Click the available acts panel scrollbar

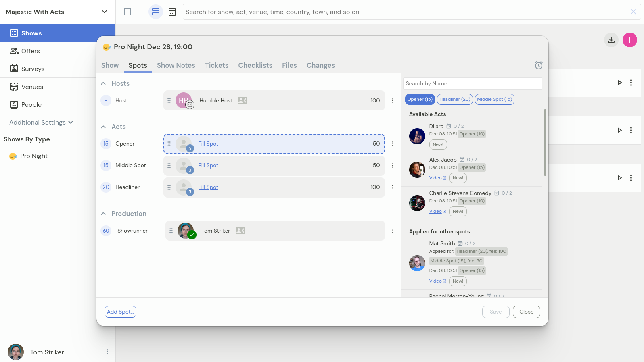pyautogui.click(x=545, y=143)
